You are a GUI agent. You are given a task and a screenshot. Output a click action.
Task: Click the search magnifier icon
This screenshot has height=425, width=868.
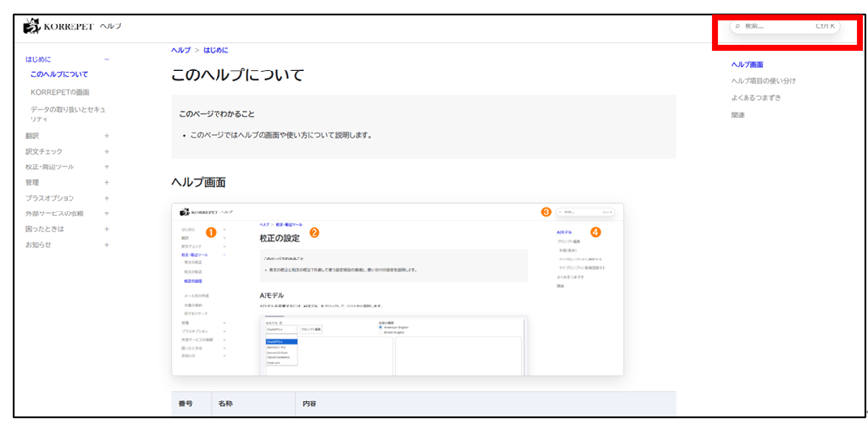click(737, 26)
